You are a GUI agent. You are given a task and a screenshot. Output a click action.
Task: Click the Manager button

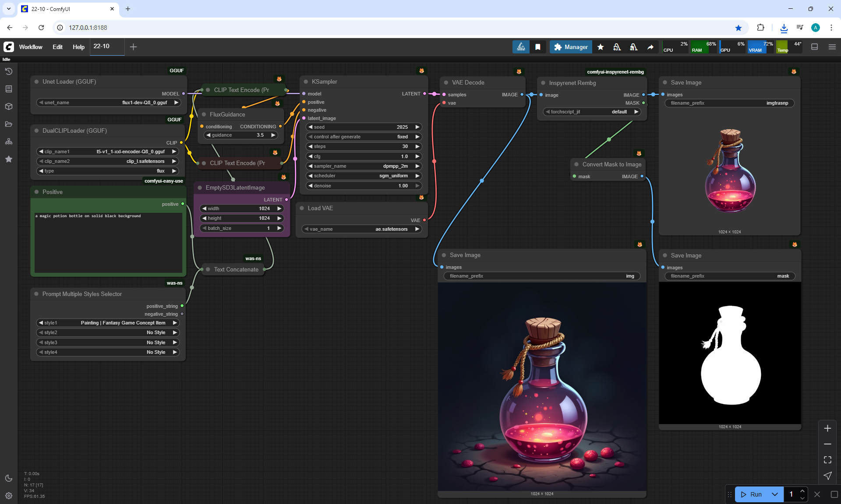coord(571,47)
